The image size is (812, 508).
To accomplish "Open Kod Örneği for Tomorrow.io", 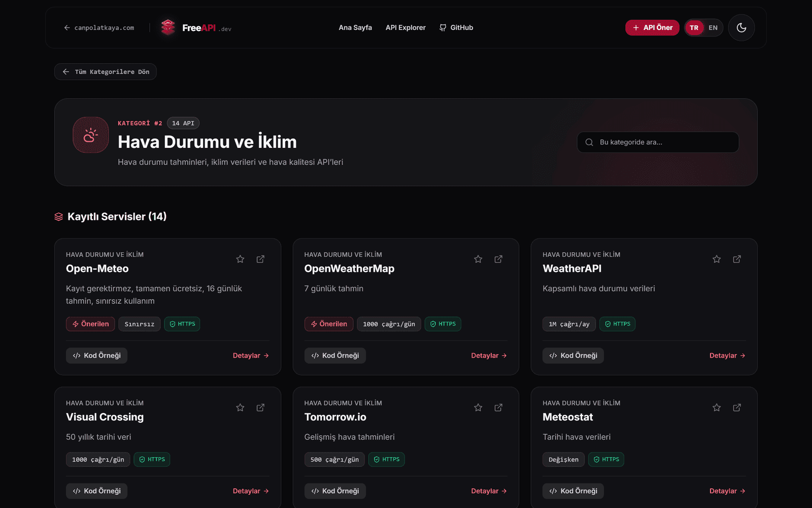I will pos(335,491).
